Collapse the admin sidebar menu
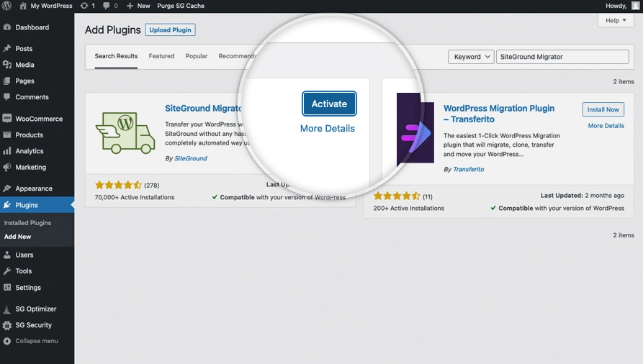 point(36,341)
